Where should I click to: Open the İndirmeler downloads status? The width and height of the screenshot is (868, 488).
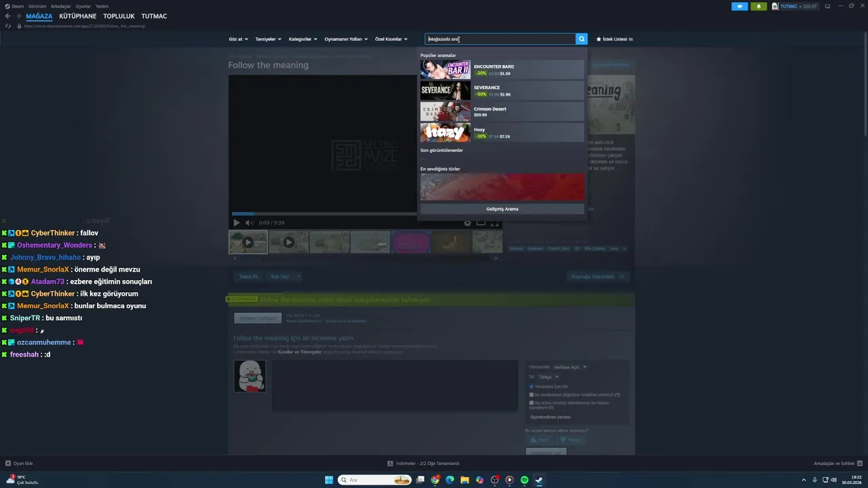[424, 464]
